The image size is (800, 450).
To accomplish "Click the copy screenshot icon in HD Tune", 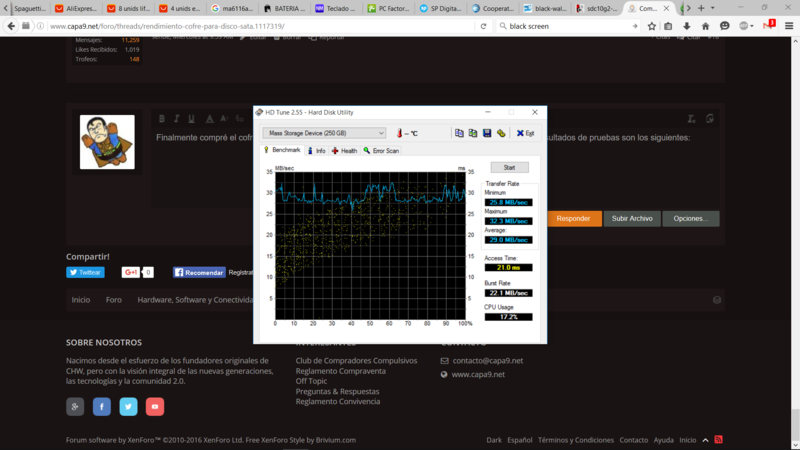I will [473, 133].
